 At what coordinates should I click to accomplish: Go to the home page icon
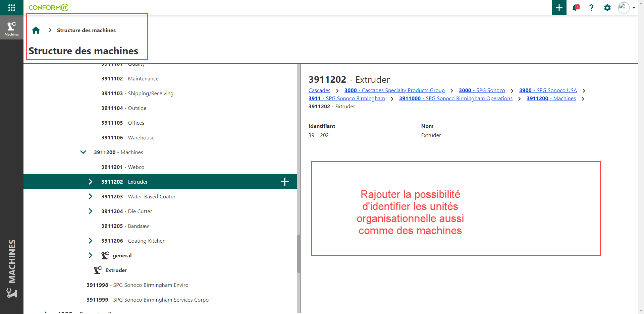coord(36,30)
